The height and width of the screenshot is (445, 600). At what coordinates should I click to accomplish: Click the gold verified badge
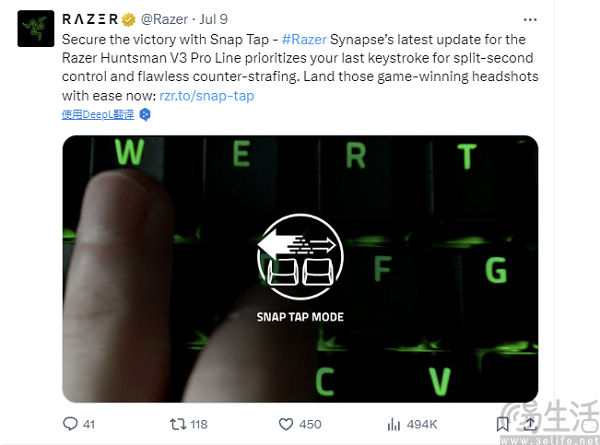point(128,19)
